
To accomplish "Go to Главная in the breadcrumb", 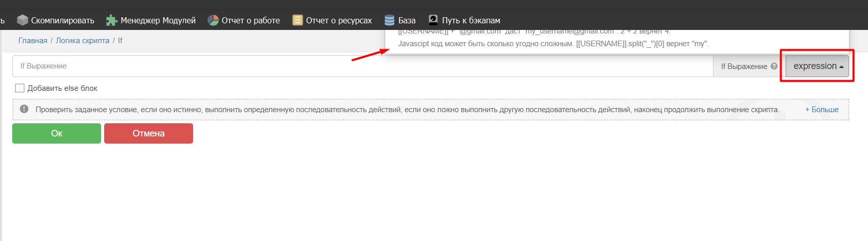I will click(x=33, y=41).
